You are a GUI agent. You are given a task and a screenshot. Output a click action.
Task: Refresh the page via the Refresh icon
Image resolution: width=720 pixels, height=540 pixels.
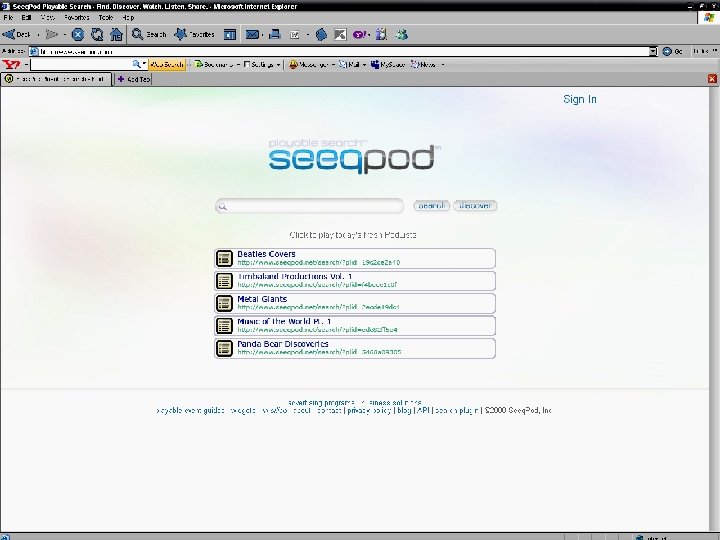(x=97, y=34)
